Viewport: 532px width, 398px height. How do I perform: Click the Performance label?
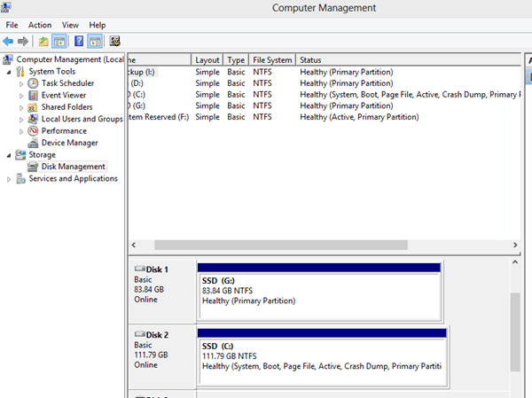tap(64, 131)
